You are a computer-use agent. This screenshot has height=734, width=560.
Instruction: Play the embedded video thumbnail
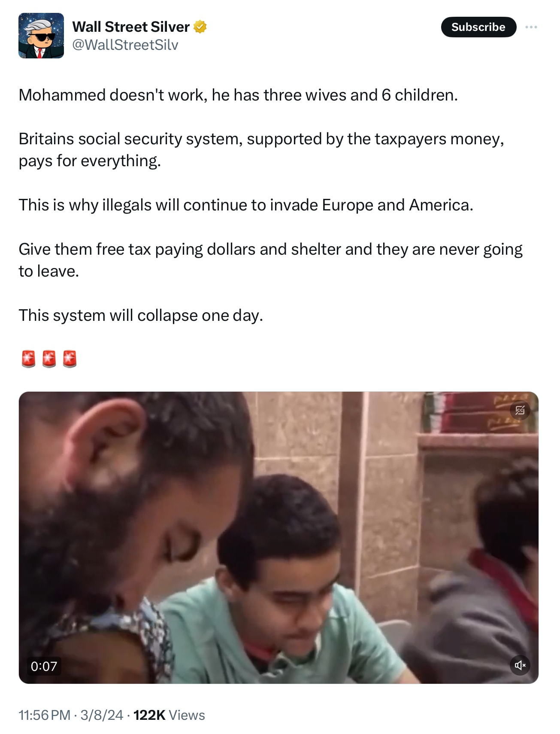pos(278,537)
